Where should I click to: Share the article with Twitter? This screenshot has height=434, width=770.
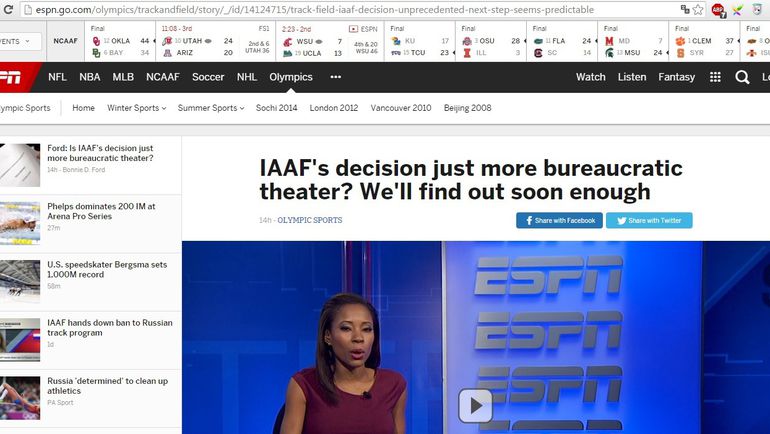click(x=648, y=220)
